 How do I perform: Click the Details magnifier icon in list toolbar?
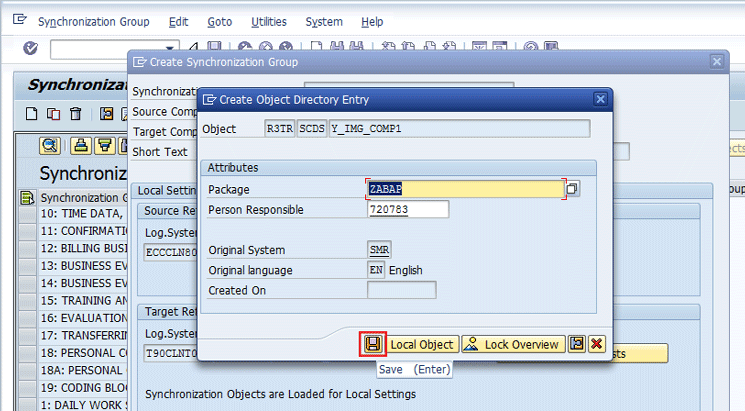(x=50, y=146)
